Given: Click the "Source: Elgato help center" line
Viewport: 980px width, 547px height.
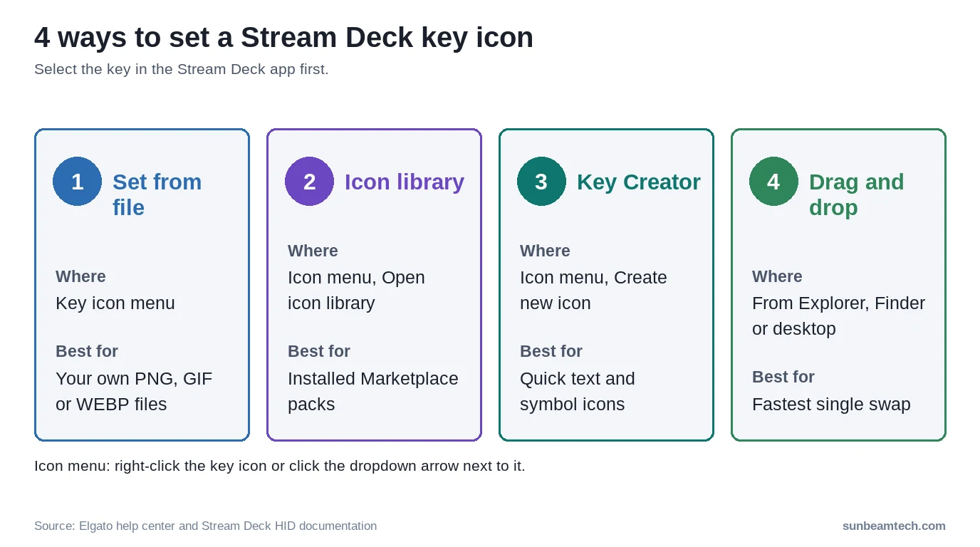Looking at the screenshot, I should pos(205,526).
